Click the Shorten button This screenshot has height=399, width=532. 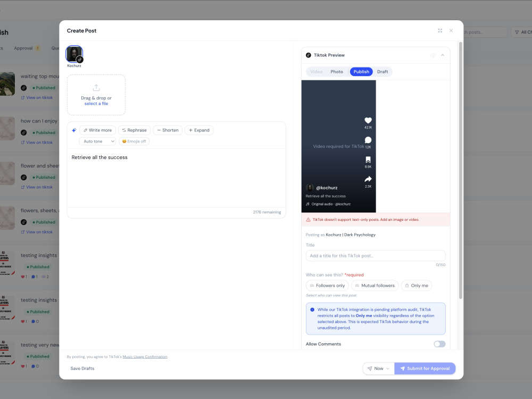(168, 130)
